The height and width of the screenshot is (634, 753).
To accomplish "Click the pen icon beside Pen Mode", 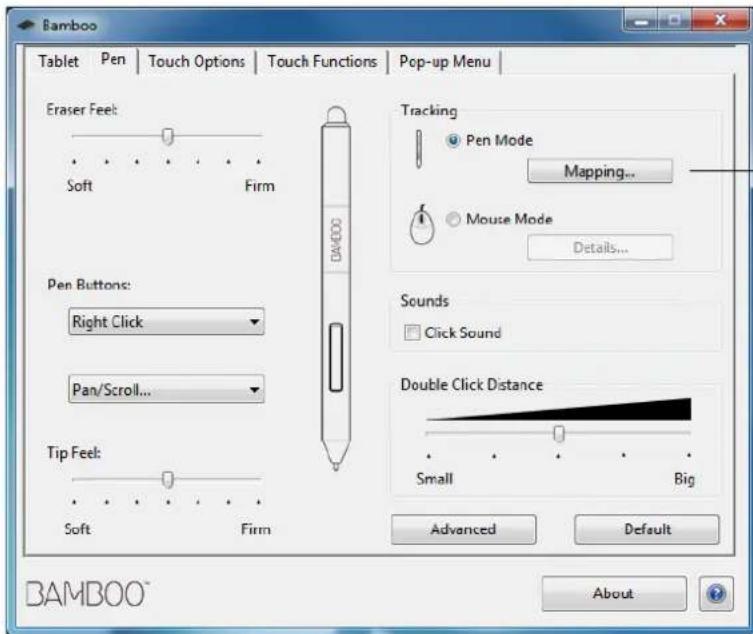I will click(x=419, y=149).
